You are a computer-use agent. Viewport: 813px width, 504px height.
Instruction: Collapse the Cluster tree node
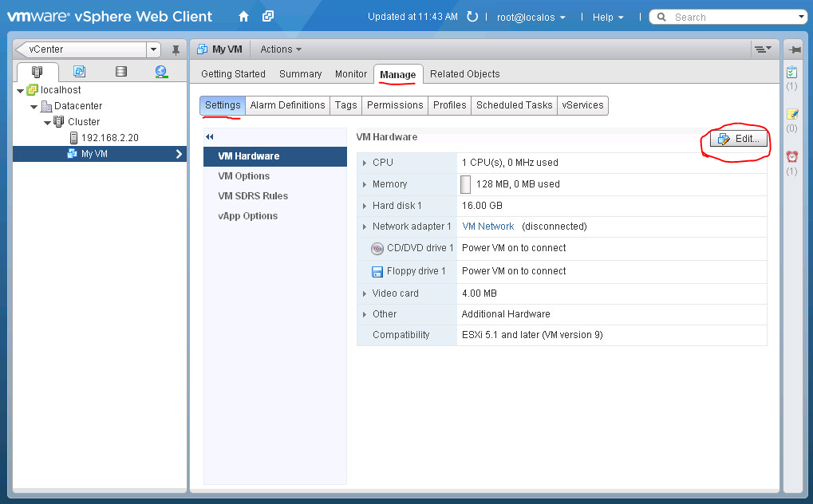(x=47, y=123)
